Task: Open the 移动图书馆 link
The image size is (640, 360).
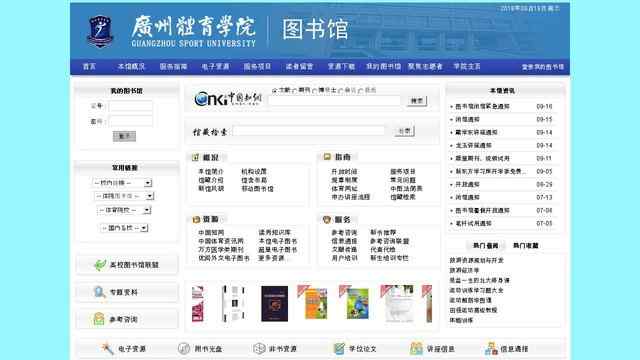Action: (x=257, y=189)
